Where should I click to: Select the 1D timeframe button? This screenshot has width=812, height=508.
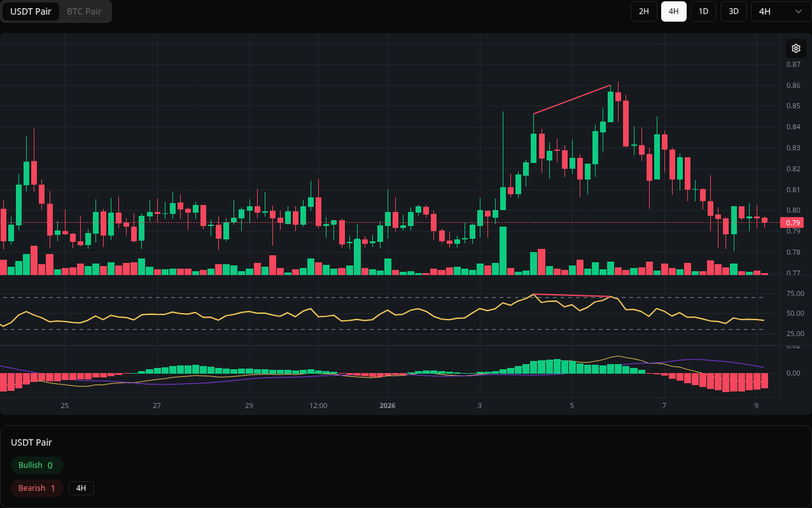tap(703, 12)
